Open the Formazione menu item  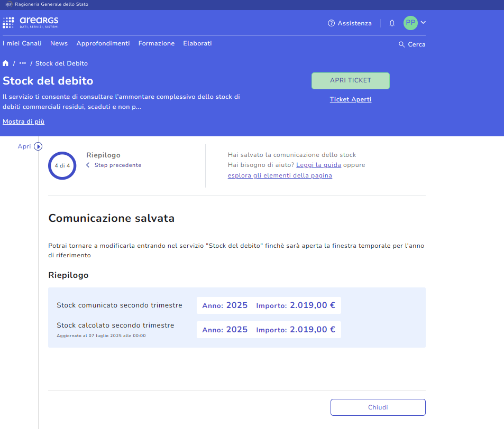pyautogui.click(x=156, y=43)
